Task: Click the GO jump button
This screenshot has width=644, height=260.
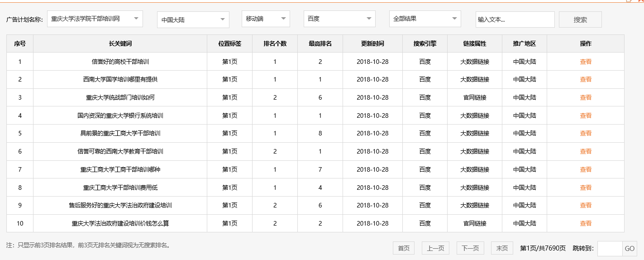Action: 630,249
